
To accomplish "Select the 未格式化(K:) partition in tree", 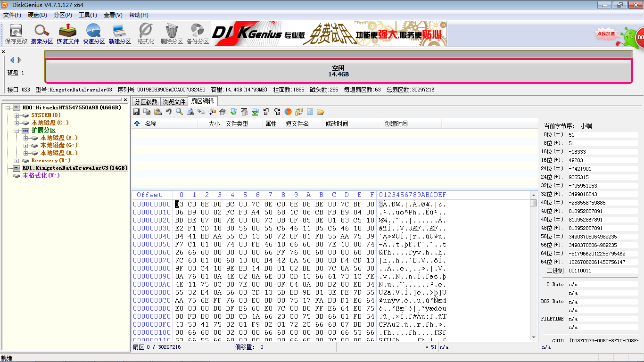I will [x=41, y=175].
